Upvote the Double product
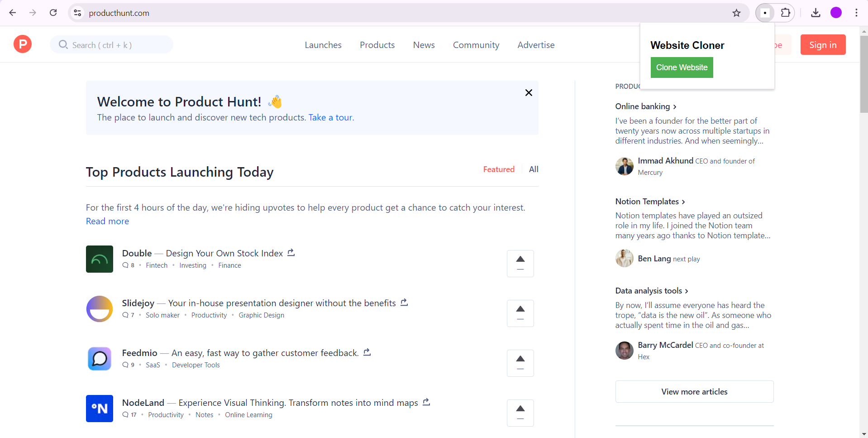This screenshot has height=438, width=868. point(520,264)
